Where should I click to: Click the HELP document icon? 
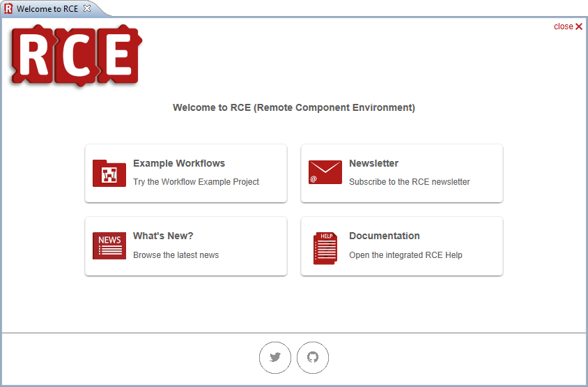click(x=325, y=248)
